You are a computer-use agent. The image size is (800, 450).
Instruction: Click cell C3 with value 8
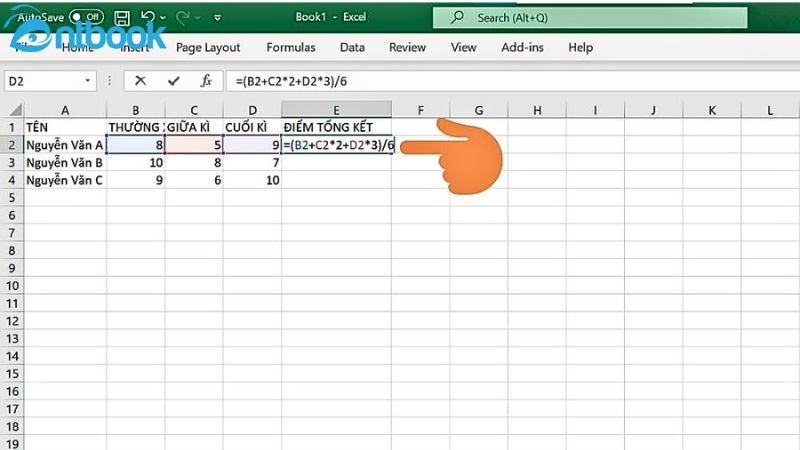[x=194, y=163]
